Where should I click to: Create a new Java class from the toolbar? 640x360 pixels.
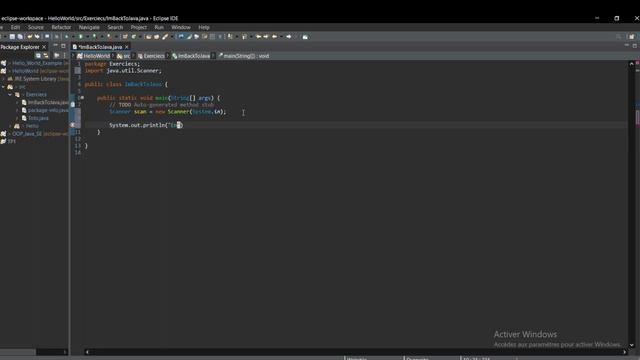[x=133, y=37]
